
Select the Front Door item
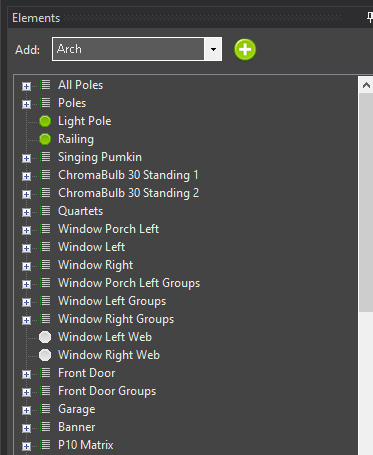pos(87,373)
